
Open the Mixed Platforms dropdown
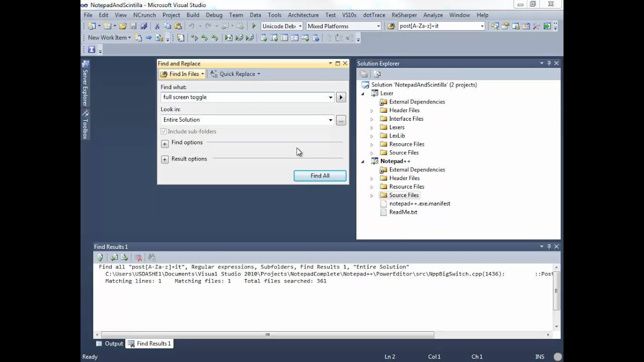tap(378, 26)
